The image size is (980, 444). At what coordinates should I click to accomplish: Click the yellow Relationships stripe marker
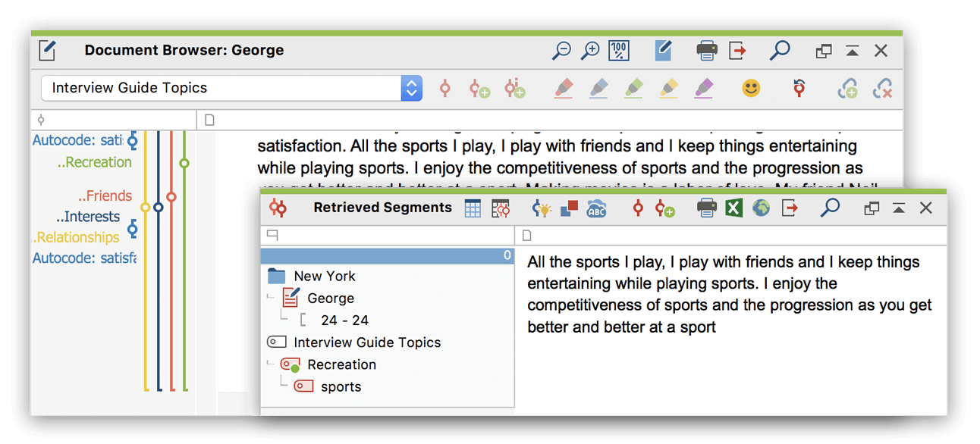point(146,207)
